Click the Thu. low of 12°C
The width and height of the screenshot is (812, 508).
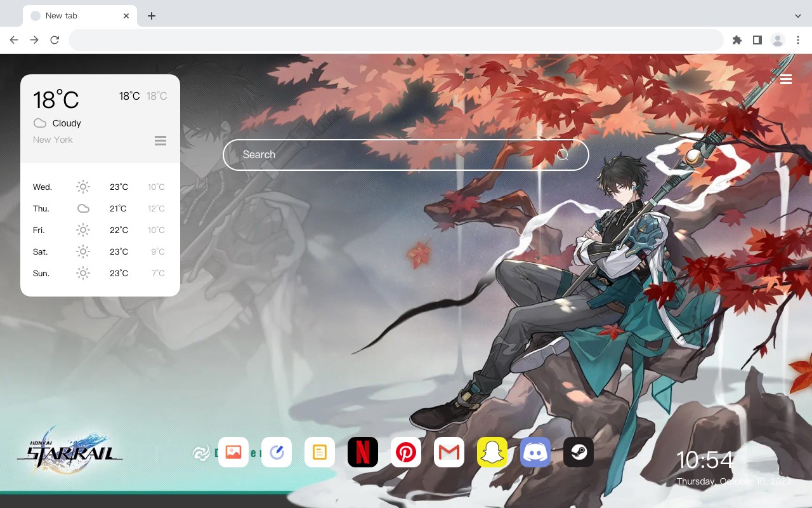click(156, 208)
